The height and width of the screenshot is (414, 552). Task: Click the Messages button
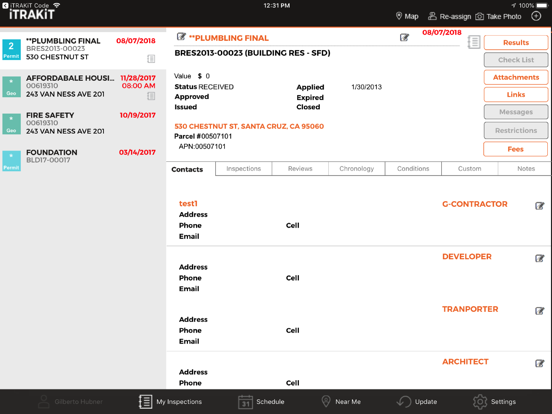coord(516,112)
